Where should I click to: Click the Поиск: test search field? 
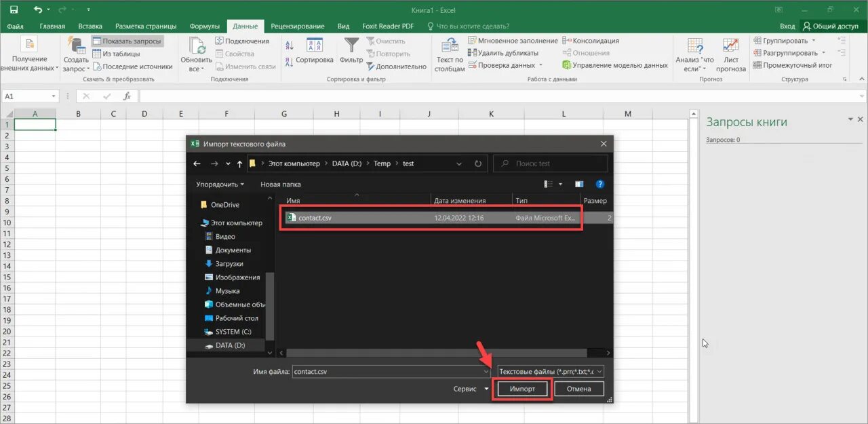coord(550,163)
